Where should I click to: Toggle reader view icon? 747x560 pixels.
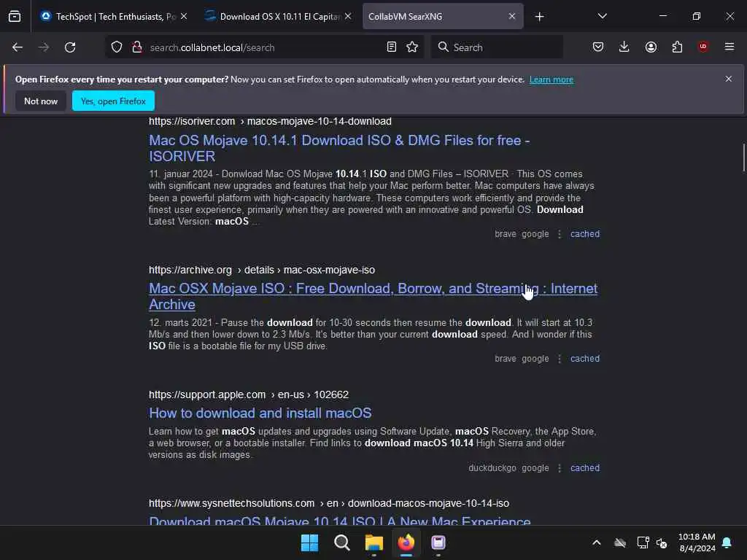(x=392, y=47)
